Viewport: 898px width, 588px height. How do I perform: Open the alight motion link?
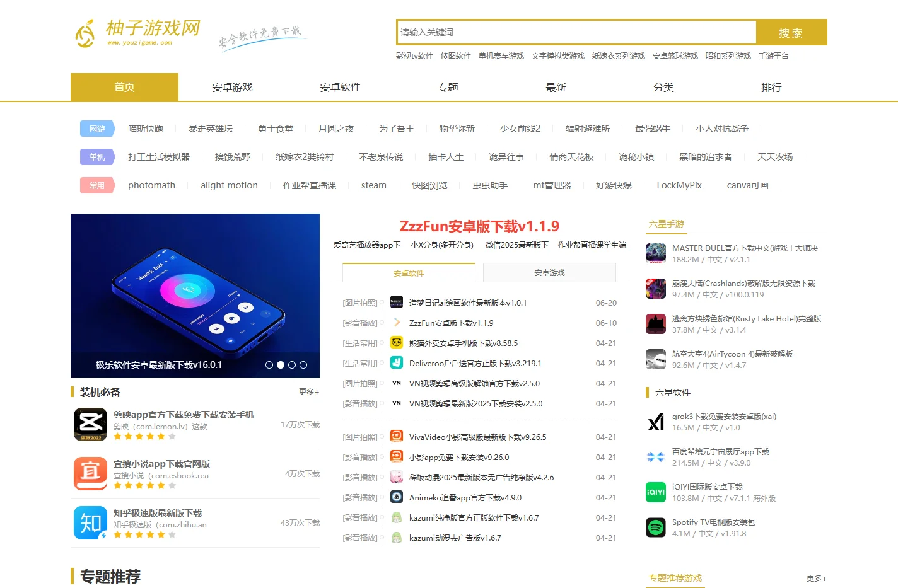(x=229, y=185)
